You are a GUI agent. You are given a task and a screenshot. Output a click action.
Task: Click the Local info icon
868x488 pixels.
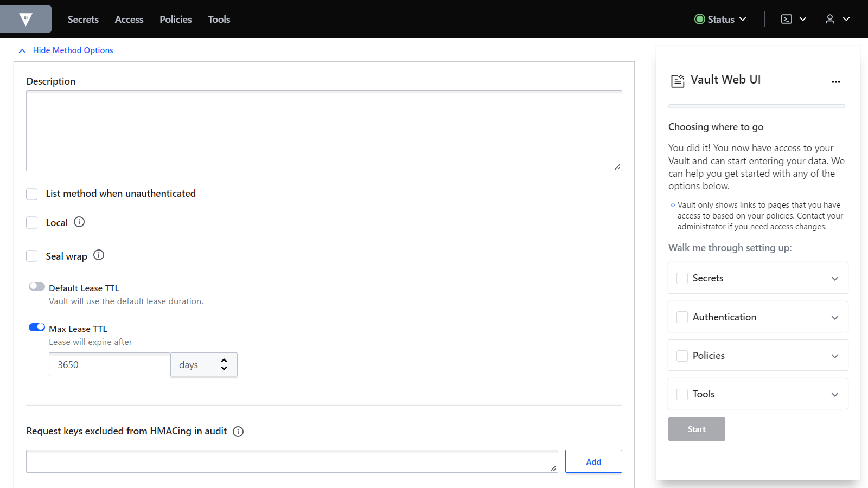79,222
